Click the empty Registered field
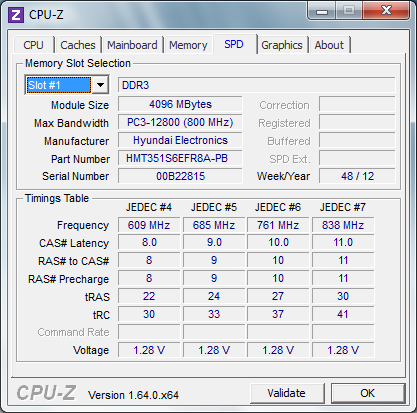 coord(357,122)
